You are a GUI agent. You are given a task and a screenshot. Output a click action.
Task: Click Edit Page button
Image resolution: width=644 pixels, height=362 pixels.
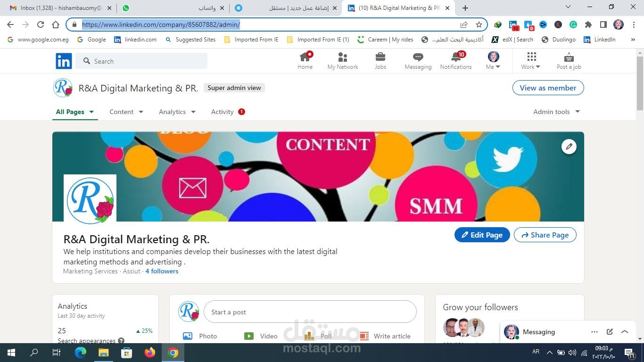click(x=482, y=235)
